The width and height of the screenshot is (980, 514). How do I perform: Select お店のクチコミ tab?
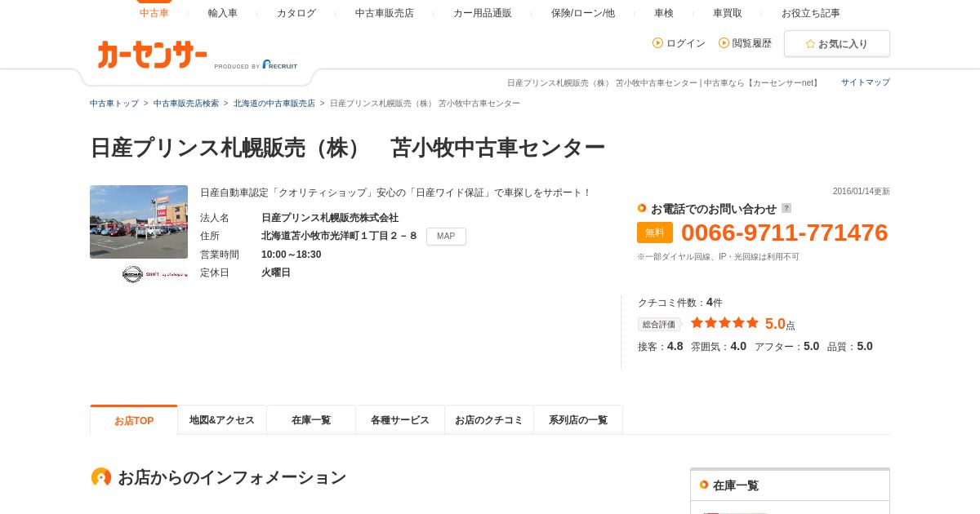(489, 420)
